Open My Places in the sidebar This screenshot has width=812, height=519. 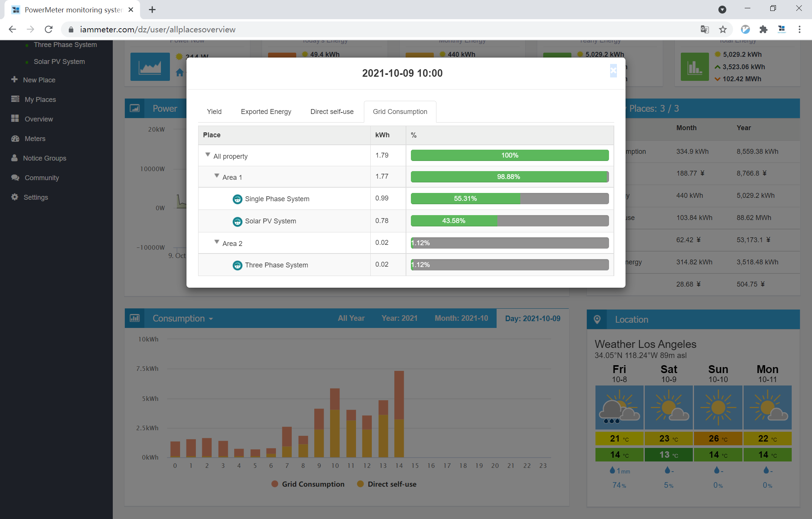point(40,99)
